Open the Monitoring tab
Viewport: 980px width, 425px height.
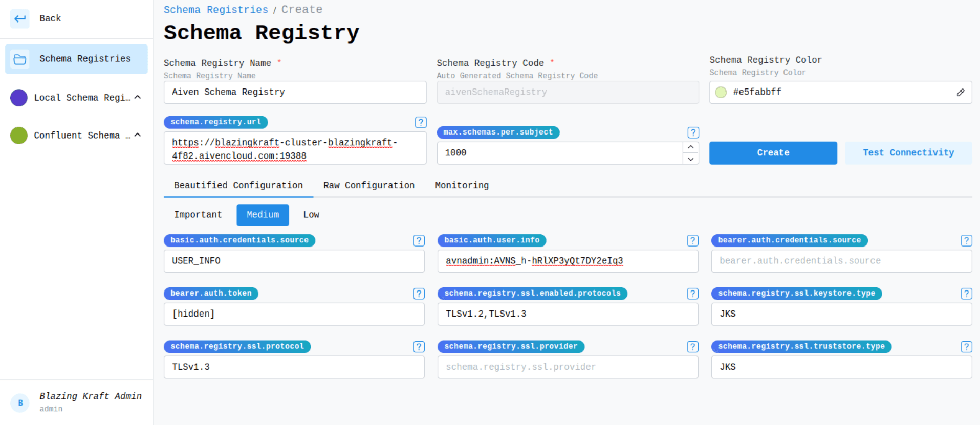462,185
